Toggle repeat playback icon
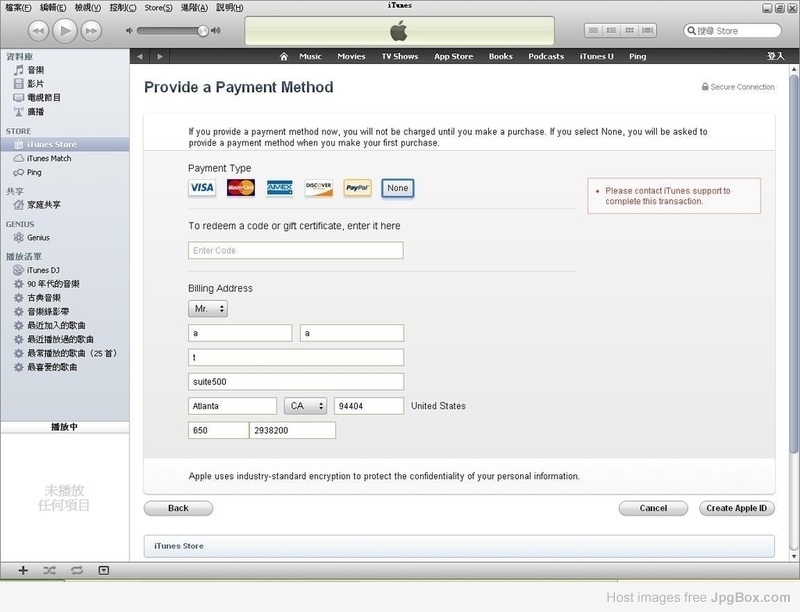The image size is (800, 612). click(77, 570)
